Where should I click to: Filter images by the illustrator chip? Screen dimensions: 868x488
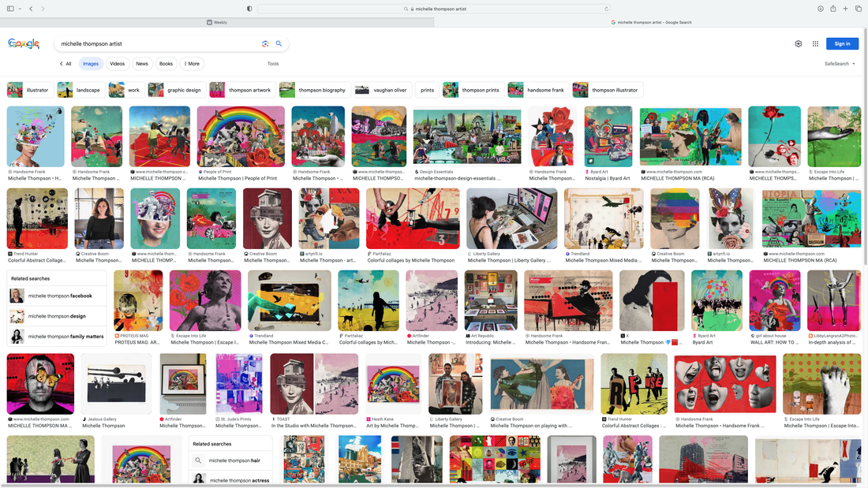(x=31, y=90)
